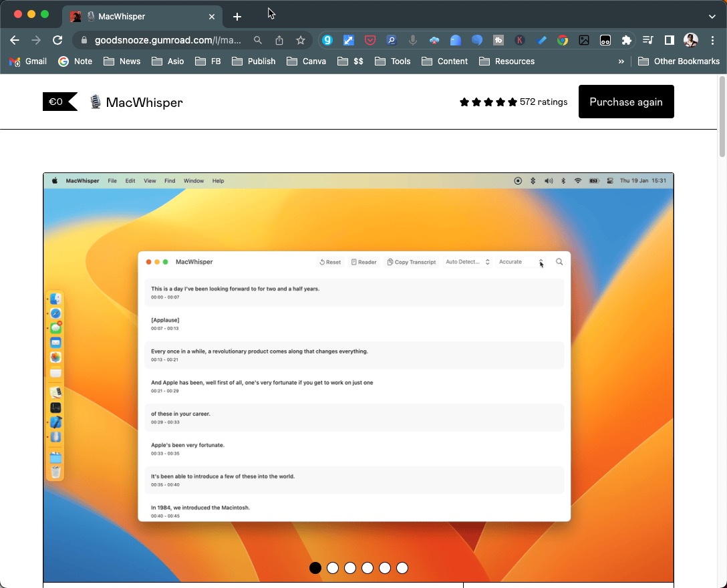Close the MacWhisper tab
The image size is (727, 588).
click(212, 17)
